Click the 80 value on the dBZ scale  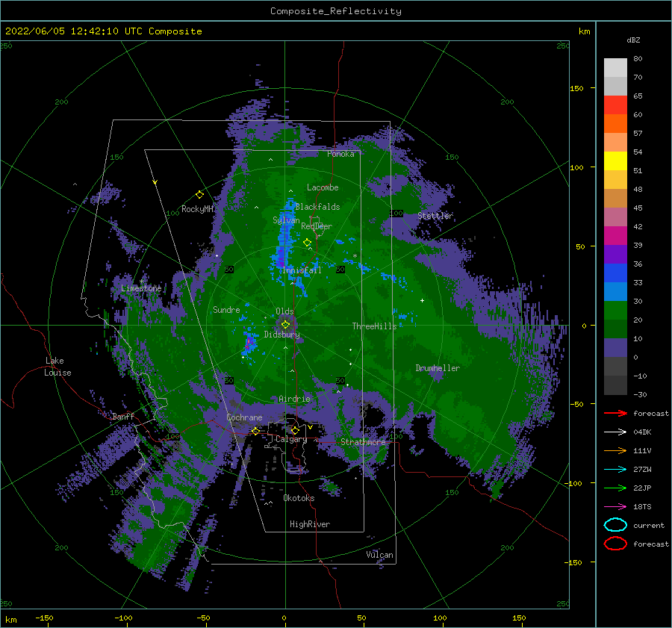click(x=638, y=59)
